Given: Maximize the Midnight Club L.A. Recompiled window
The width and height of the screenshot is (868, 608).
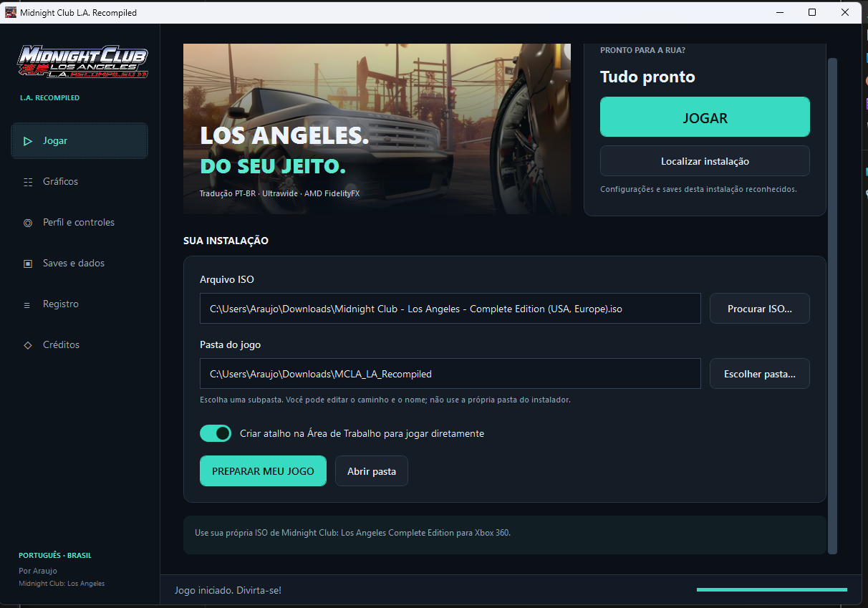Looking at the screenshot, I should click(812, 12).
